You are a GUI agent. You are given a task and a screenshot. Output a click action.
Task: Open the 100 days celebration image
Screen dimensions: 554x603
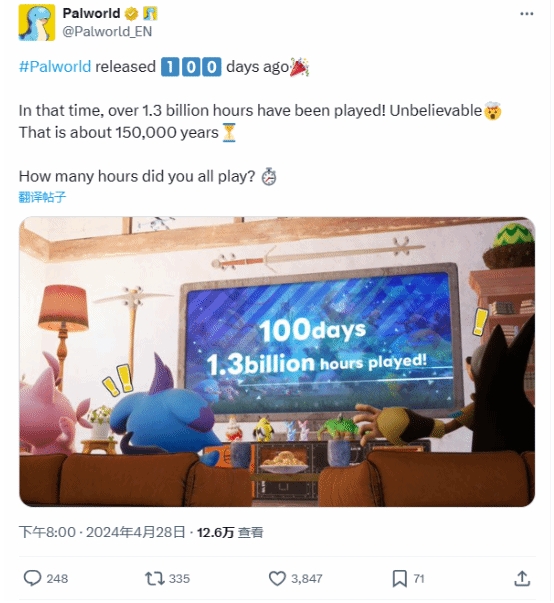click(x=277, y=361)
